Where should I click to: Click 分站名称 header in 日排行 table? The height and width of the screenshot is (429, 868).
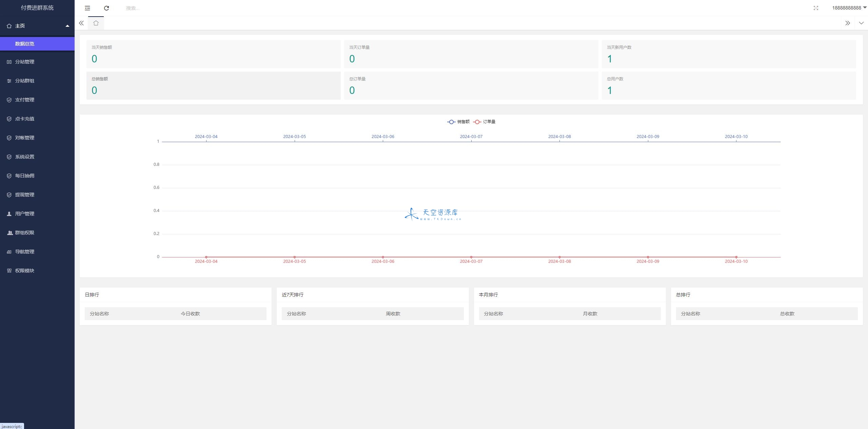tap(99, 314)
